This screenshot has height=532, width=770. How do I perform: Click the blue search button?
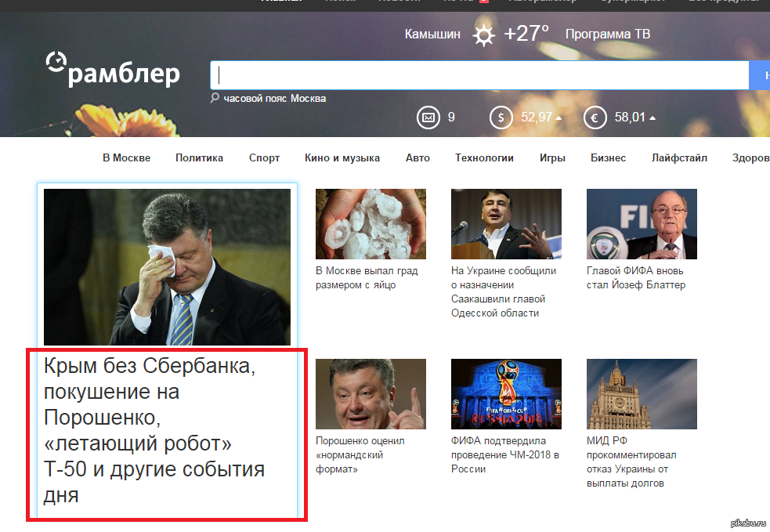(760, 75)
